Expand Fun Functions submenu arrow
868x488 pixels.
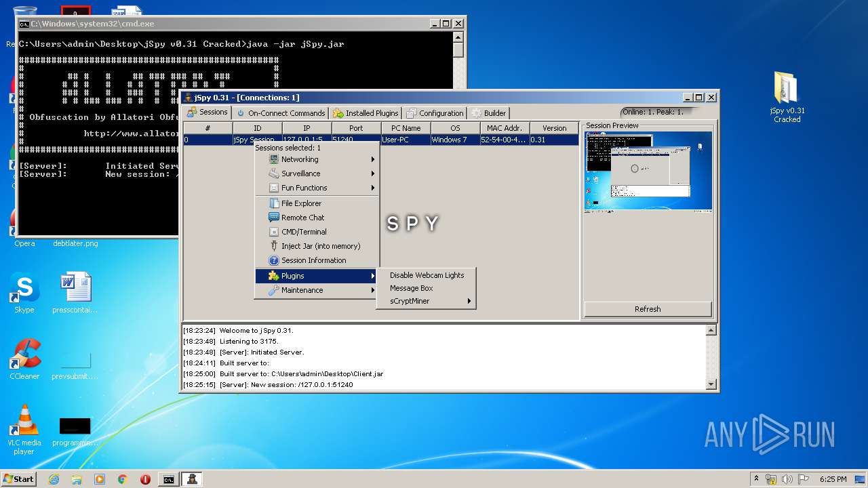point(373,188)
